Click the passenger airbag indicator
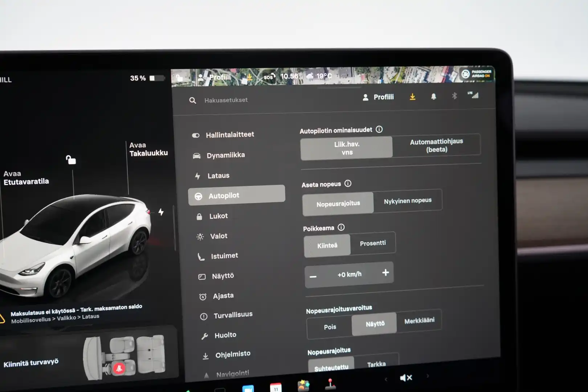The image size is (588, 392). click(x=476, y=74)
